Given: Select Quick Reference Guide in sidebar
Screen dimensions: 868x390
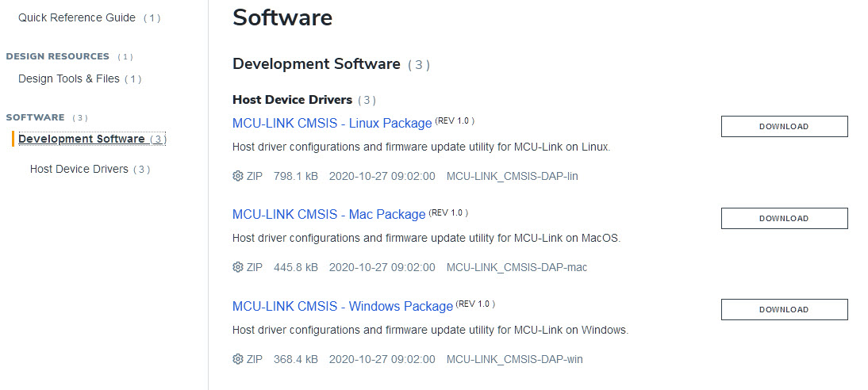Looking at the screenshot, I should [x=77, y=17].
